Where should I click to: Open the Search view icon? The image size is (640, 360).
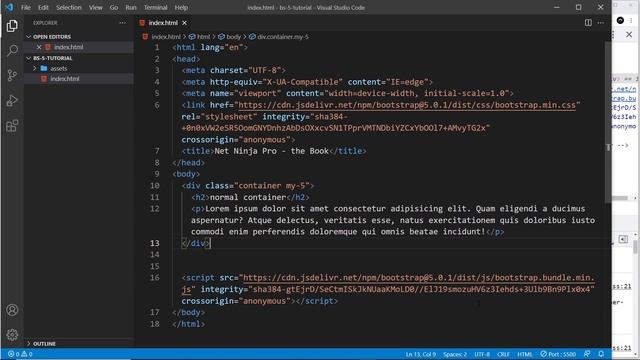[x=12, y=51]
